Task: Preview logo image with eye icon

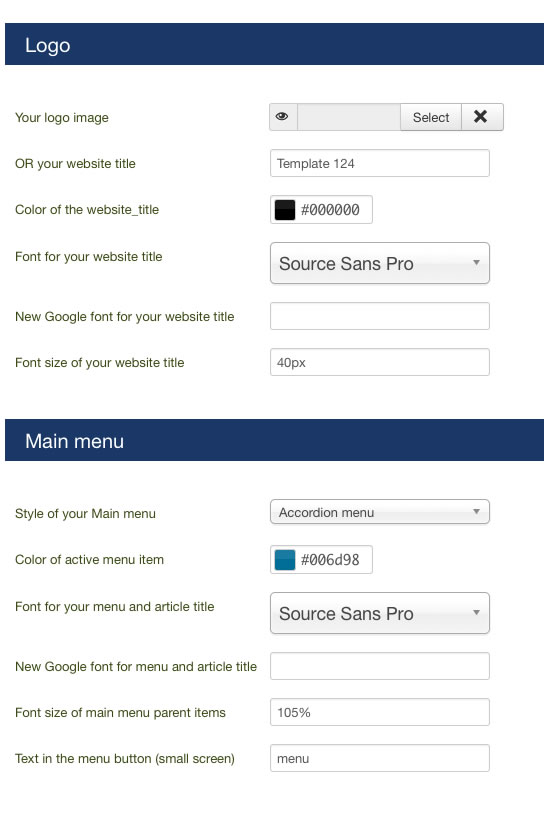Action: point(283,117)
